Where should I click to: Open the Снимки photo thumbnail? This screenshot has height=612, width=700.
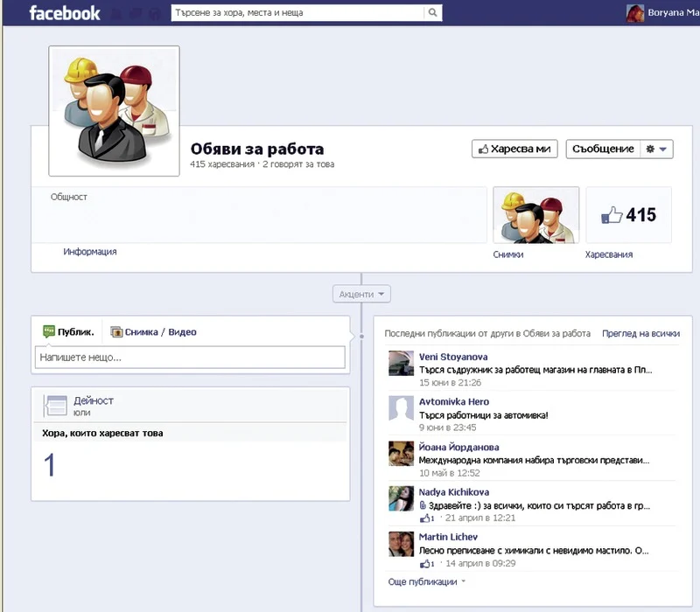536,215
